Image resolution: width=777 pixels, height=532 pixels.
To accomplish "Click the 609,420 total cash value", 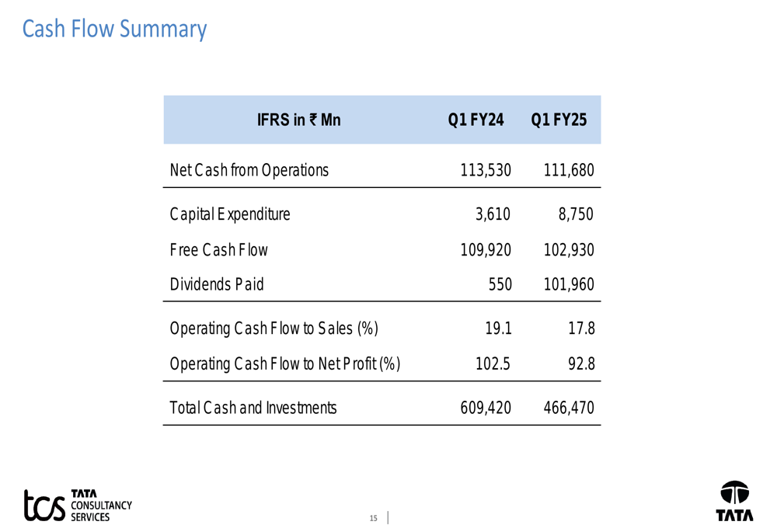I will [x=486, y=408].
